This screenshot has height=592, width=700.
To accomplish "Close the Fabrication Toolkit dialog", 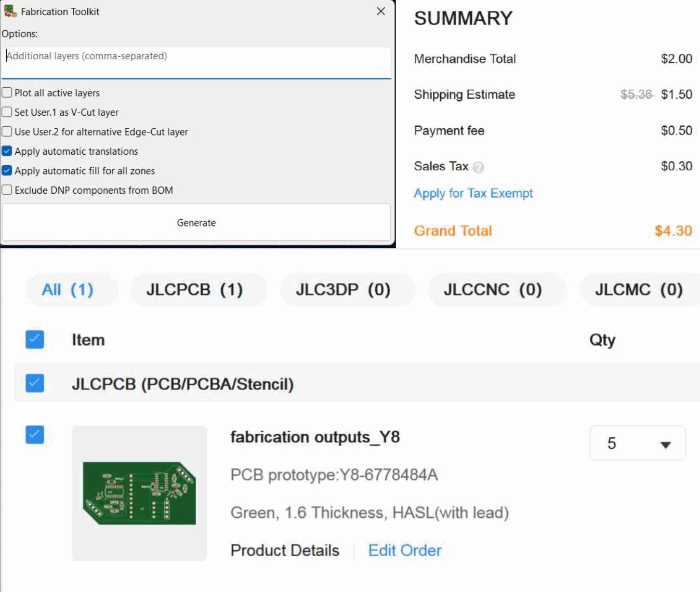I will [381, 11].
